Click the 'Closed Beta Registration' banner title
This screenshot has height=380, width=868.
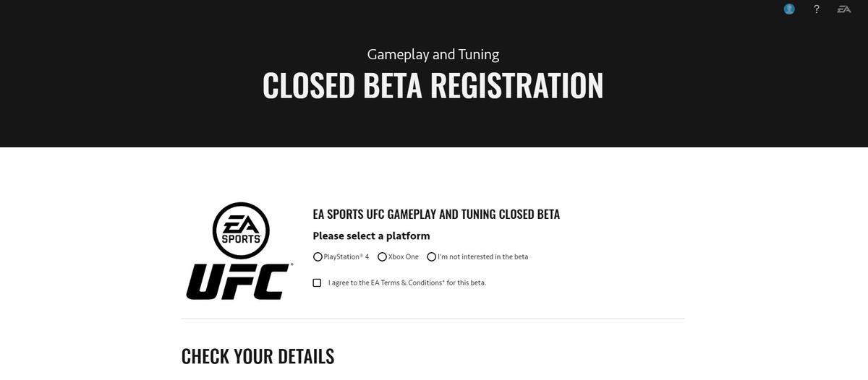[433, 85]
